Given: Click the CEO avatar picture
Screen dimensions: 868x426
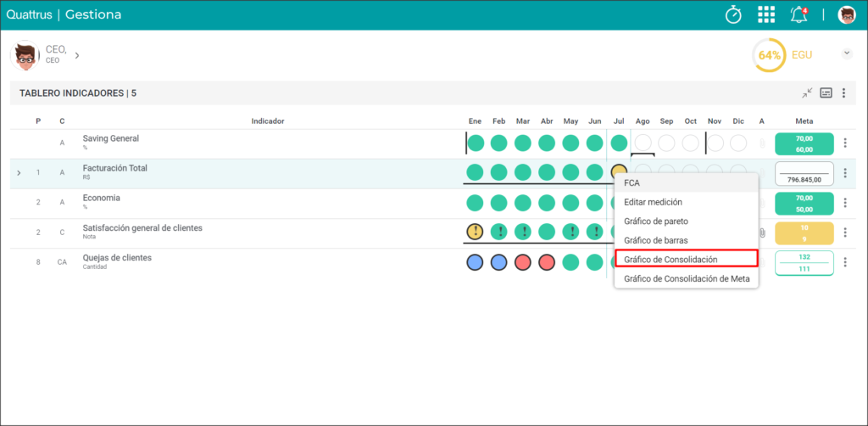Looking at the screenshot, I should (x=25, y=55).
